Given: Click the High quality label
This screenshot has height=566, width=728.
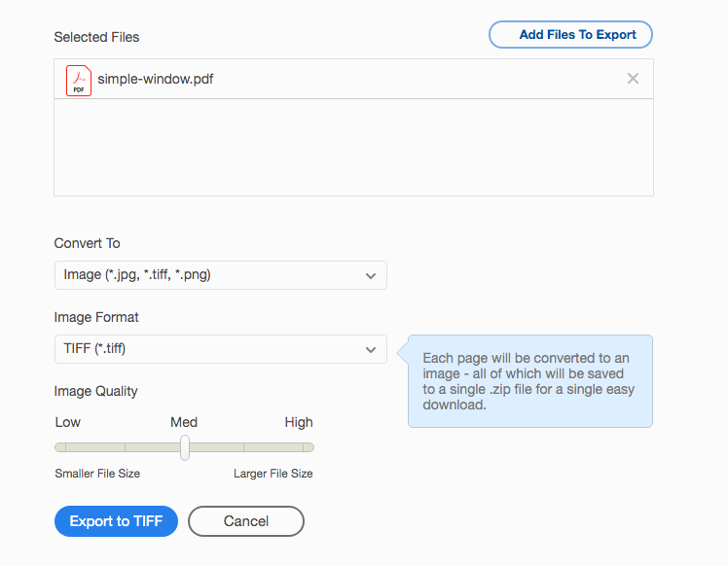Looking at the screenshot, I should coord(299,422).
